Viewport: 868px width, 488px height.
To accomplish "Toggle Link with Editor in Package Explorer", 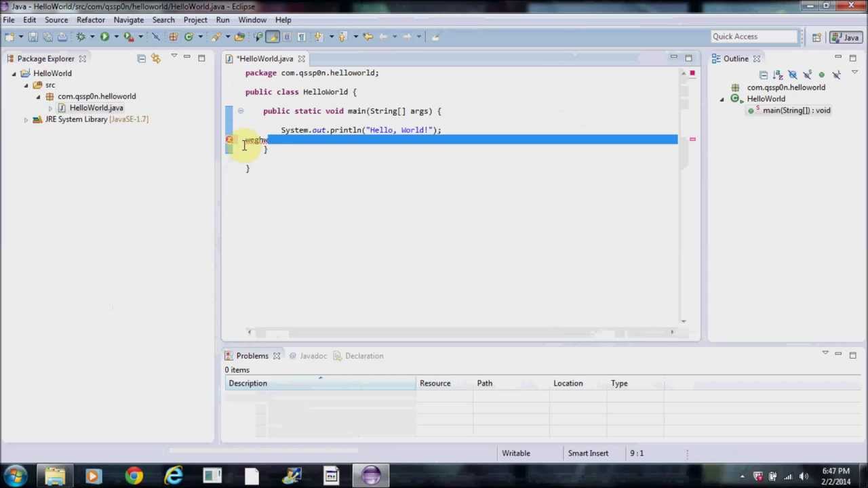I will [156, 58].
